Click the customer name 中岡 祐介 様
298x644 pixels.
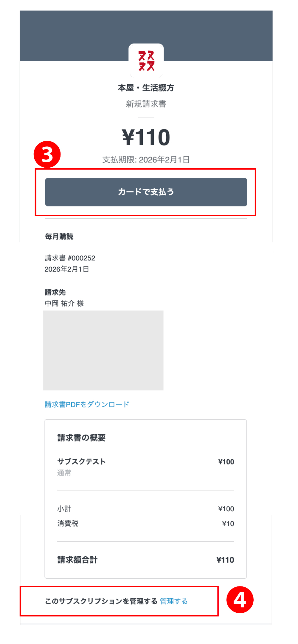point(64,303)
